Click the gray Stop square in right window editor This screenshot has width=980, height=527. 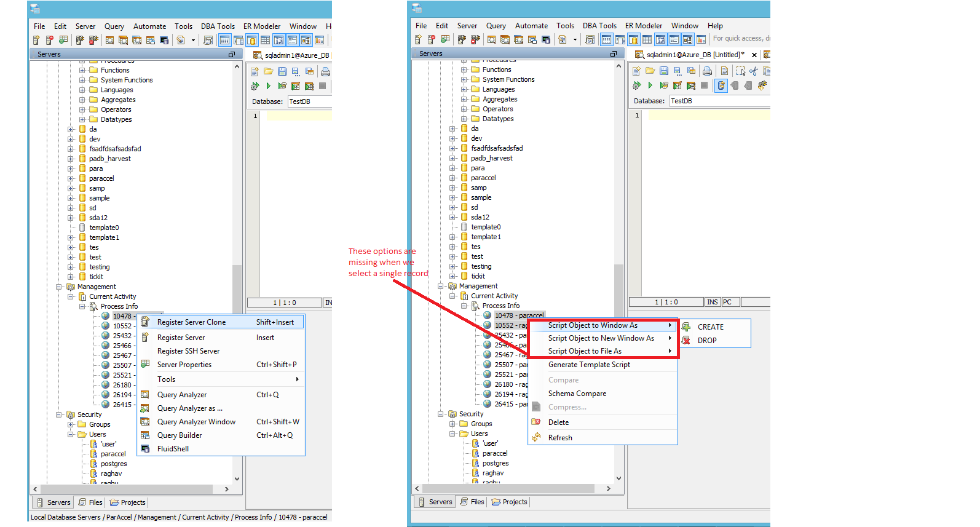pyautogui.click(x=704, y=85)
